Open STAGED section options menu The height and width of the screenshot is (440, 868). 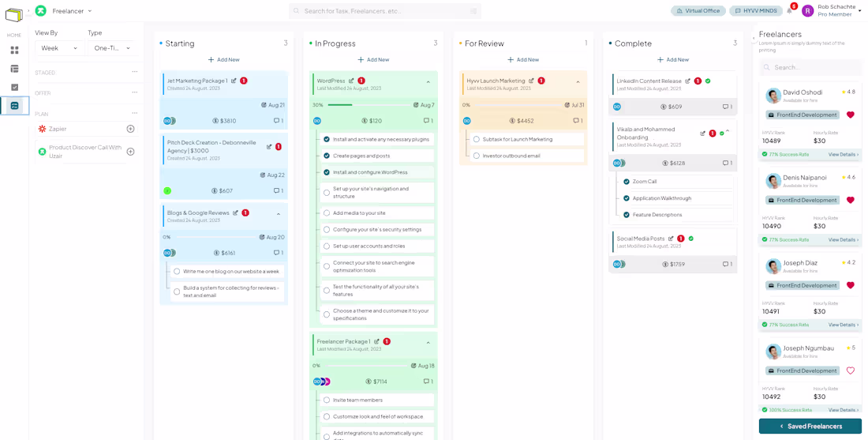pyautogui.click(x=134, y=72)
